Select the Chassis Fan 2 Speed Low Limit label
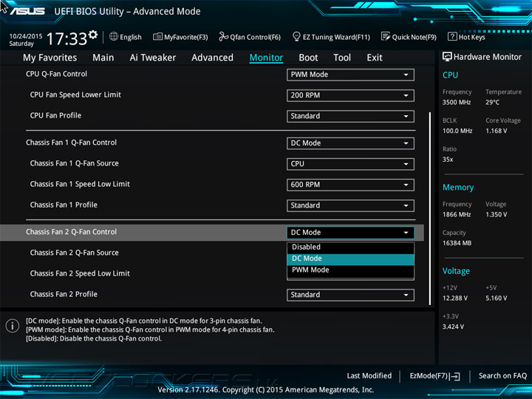Image resolution: width=532 pixels, height=399 pixels. click(80, 273)
